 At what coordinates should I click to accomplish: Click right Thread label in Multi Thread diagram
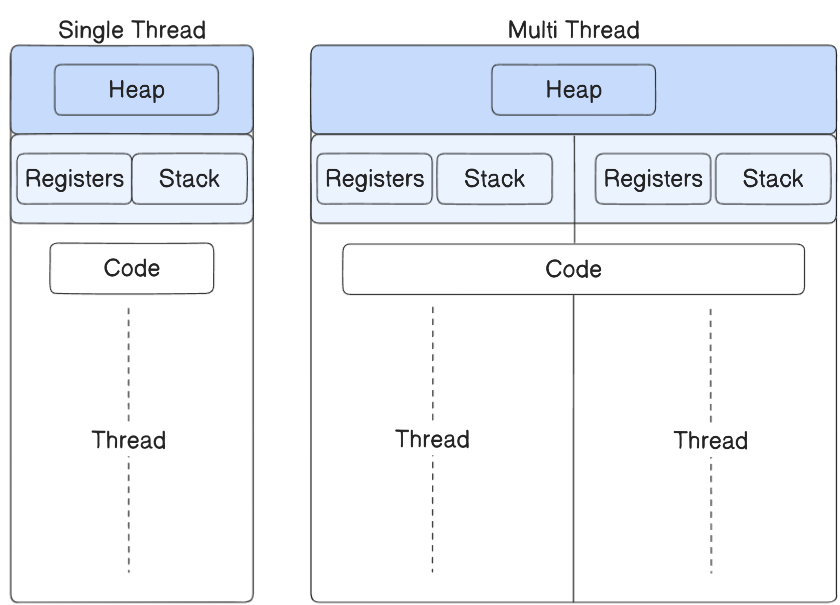(x=711, y=440)
